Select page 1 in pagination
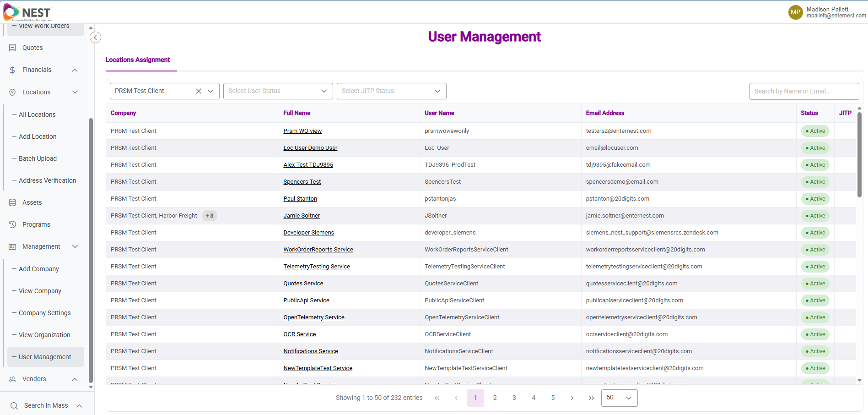The image size is (868, 415). 475,398
